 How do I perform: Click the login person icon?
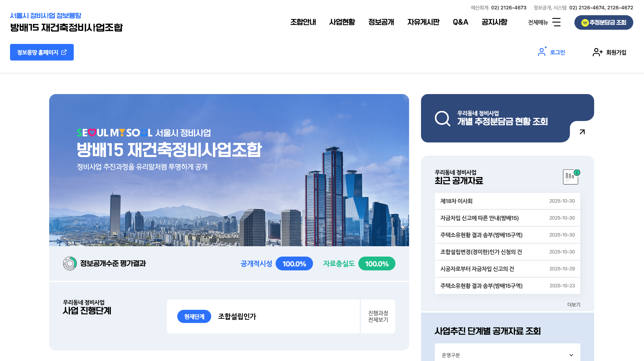click(x=542, y=52)
